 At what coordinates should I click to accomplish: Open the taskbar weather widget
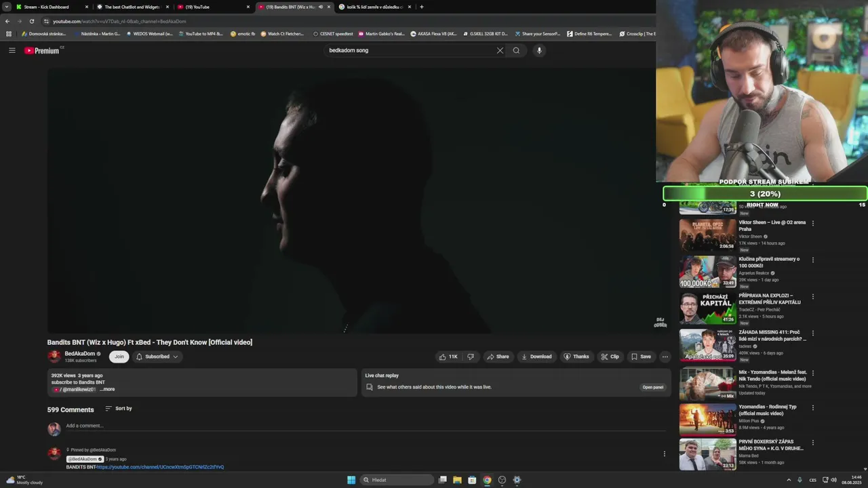(26, 480)
